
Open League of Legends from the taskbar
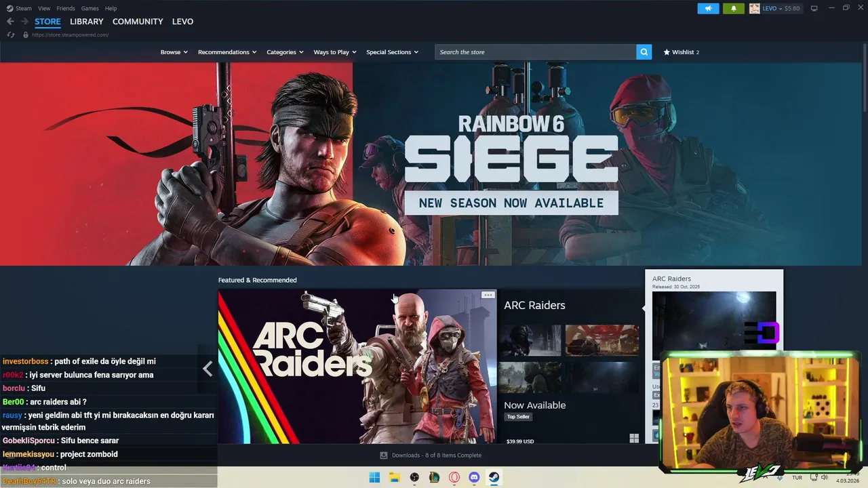[434, 478]
